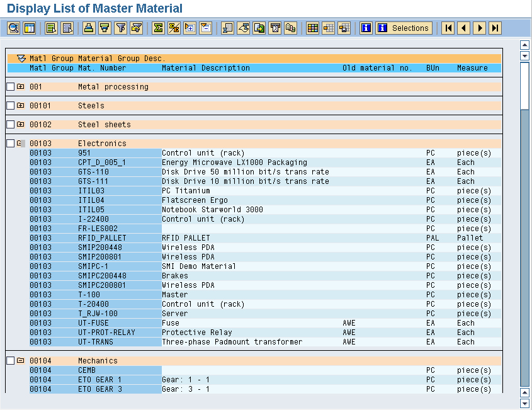Click the Collapse subtotal levels toolbar icon

pyautogui.click(x=206, y=28)
